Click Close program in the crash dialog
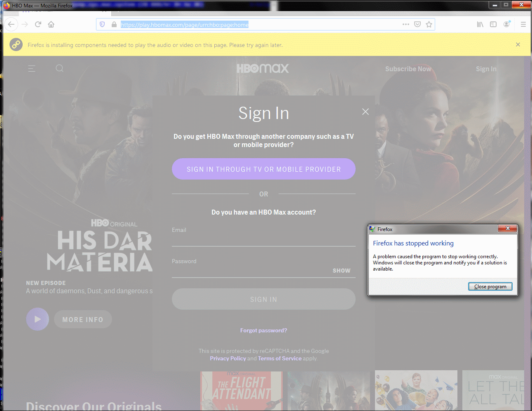 [x=490, y=286]
